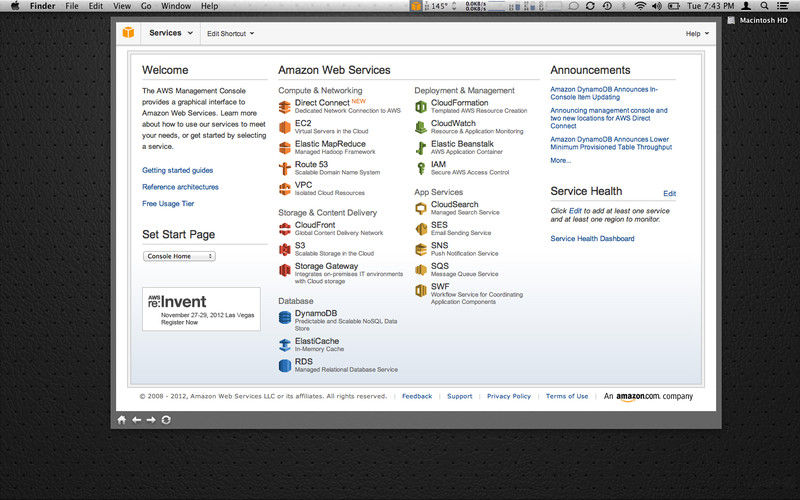Open DynamoDB Lower Minimum Throughput announcement
Viewport: 800px width, 500px height.
point(611,143)
